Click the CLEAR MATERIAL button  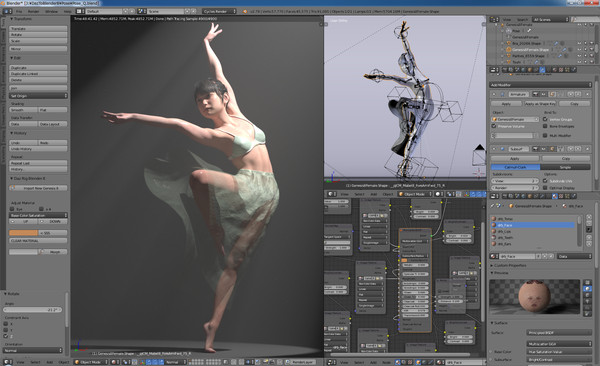pos(38,240)
